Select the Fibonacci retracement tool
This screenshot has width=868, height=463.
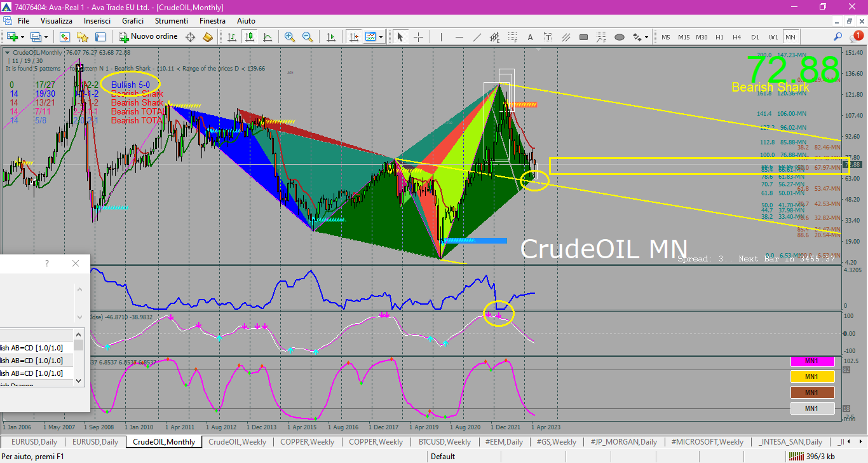click(512, 37)
